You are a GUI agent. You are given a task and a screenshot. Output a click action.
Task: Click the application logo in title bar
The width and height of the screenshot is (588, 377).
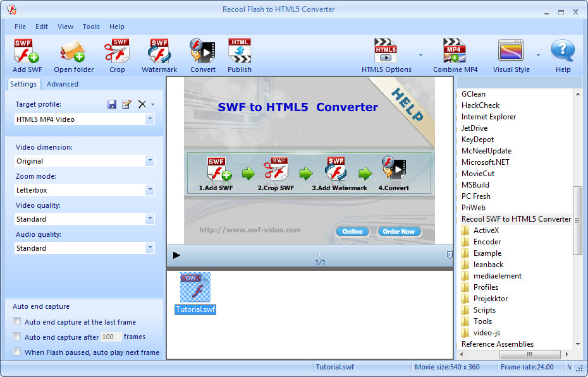click(x=11, y=9)
